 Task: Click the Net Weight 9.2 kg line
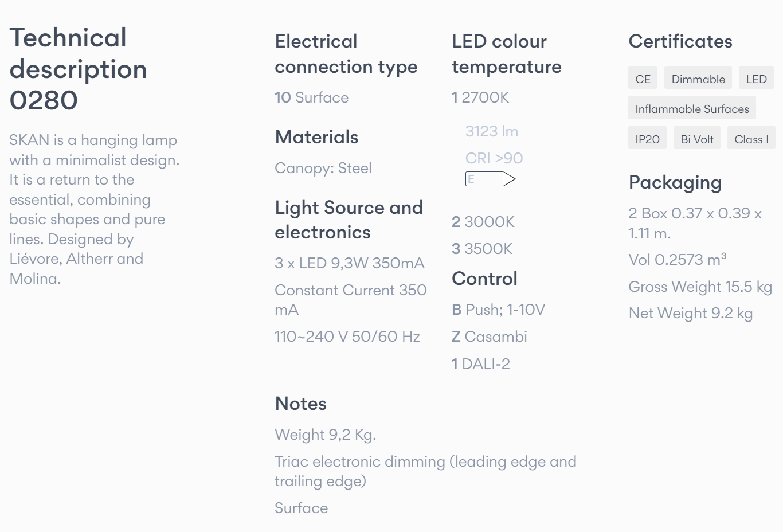pos(690,313)
